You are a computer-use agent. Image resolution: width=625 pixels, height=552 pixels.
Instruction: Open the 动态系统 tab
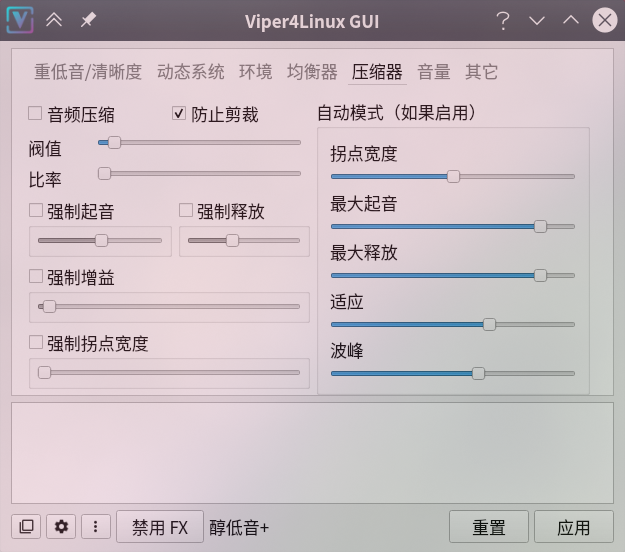(x=191, y=72)
